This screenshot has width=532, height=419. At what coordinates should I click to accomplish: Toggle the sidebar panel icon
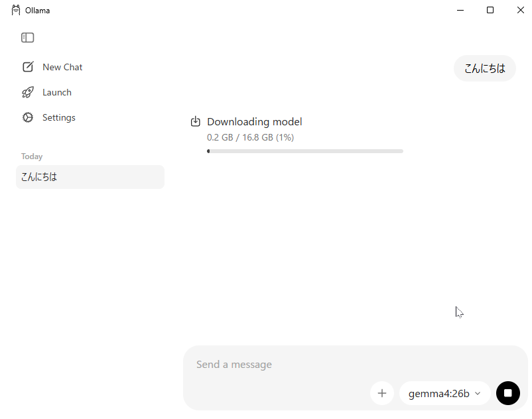27,38
